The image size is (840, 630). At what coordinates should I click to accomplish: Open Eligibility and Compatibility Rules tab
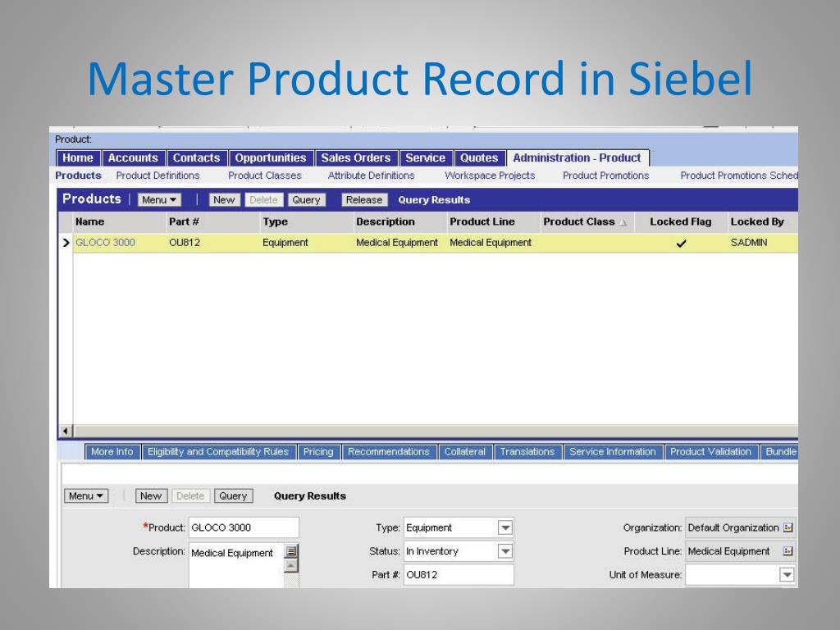click(218, 452)
